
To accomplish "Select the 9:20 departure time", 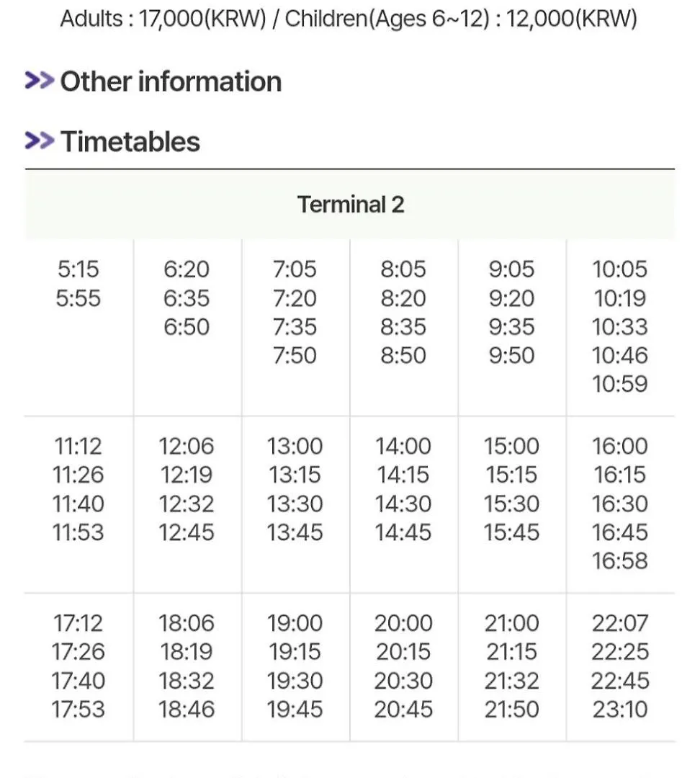I will tap(511, 298).
